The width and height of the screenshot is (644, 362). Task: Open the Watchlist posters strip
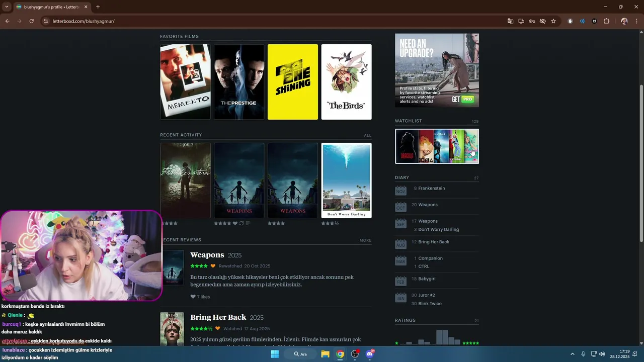click(x=437, y=146)
